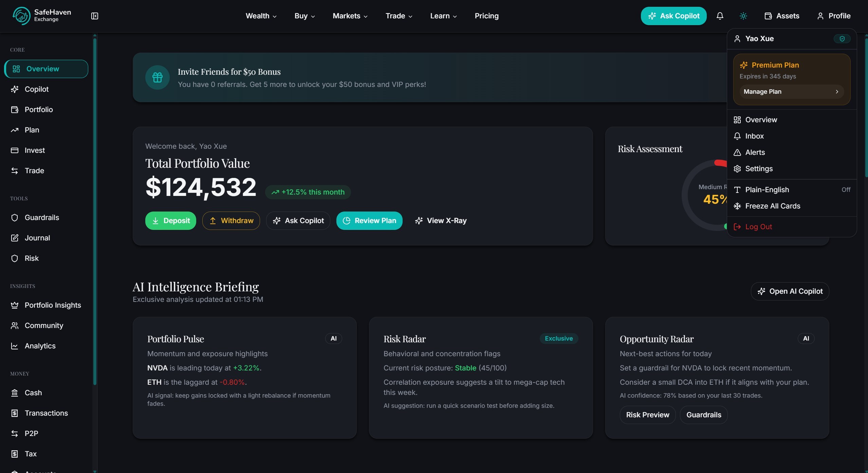868x473 pixels.
Task: Click the green Deposit button
Action: pos(171,221)
